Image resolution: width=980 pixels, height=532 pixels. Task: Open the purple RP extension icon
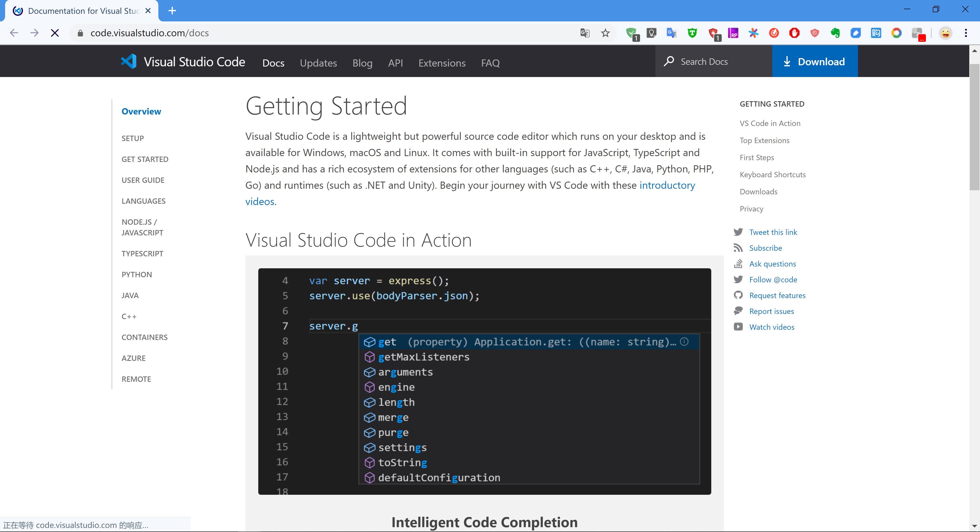(733, 33)
